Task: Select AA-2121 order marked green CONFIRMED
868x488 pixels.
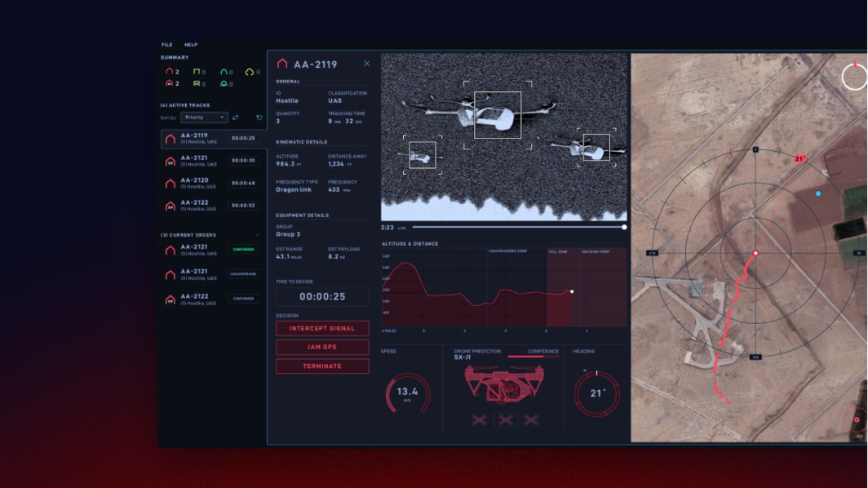Action: (x=214, y=250)
